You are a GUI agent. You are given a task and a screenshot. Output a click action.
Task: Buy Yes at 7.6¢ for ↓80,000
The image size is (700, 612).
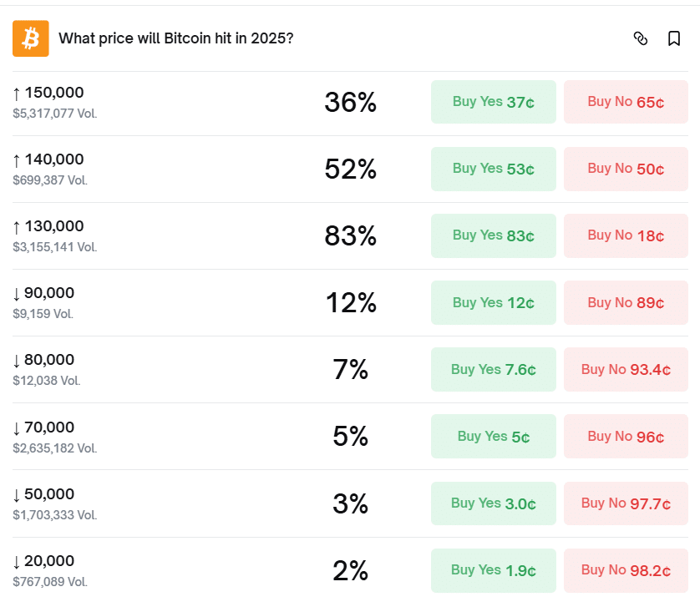[x=493, y=369]
